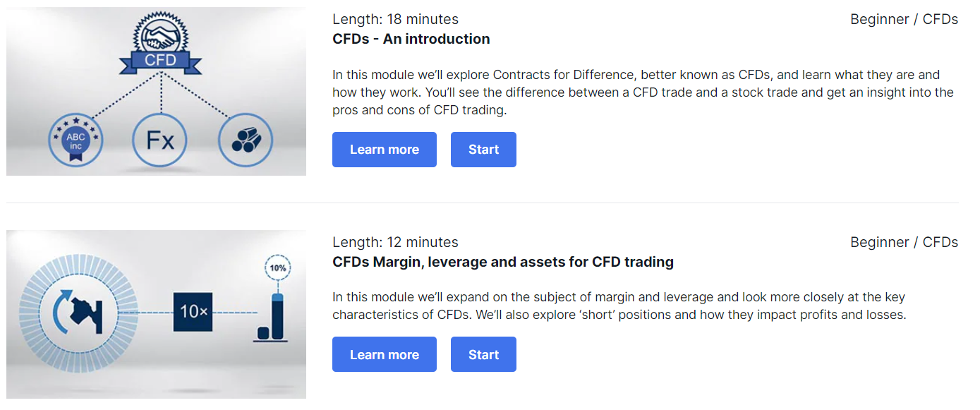Click the first module's description text
980x410 pixels.
pos(643,92)
